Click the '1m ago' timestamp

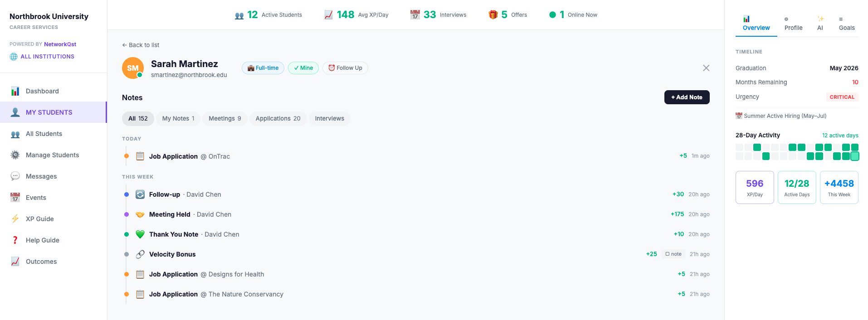click(701, 156)
